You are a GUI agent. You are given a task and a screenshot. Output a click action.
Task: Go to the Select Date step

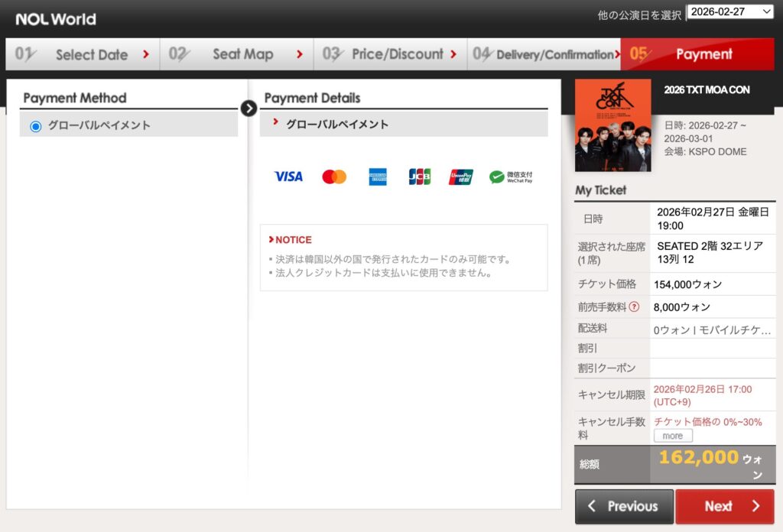coord(83,54)
